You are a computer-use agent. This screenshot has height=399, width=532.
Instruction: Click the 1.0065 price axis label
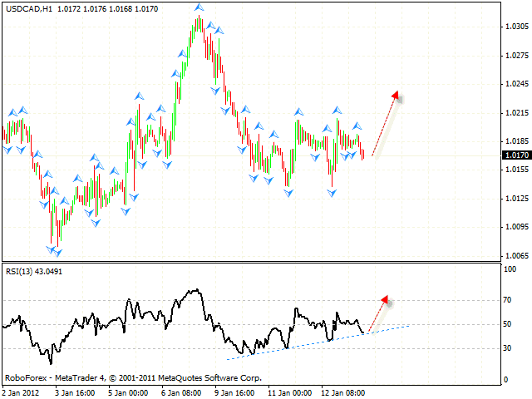(516, 256)
